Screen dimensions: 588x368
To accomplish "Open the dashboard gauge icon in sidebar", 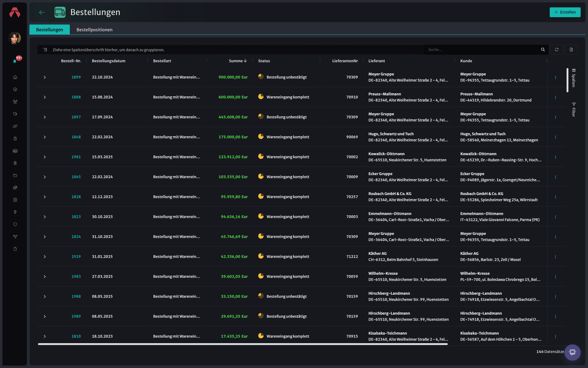I will (x=15, y=90).
